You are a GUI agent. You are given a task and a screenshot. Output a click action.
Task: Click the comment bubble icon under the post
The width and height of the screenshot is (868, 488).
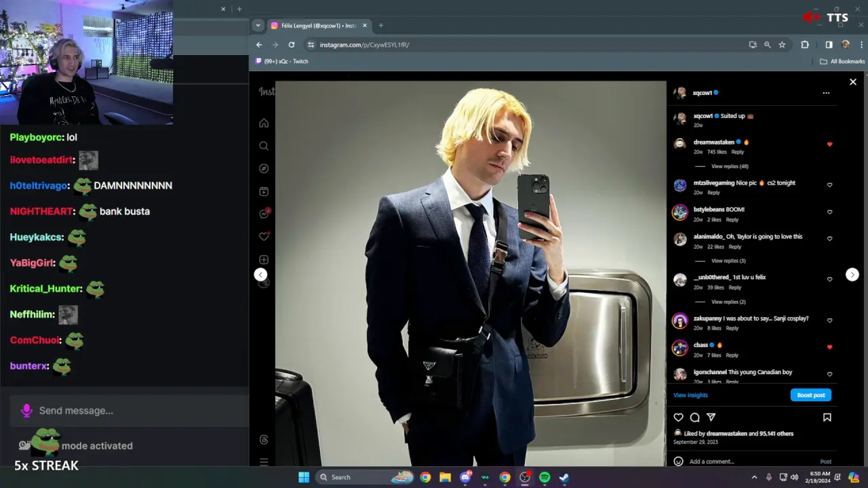pos(694,418)
